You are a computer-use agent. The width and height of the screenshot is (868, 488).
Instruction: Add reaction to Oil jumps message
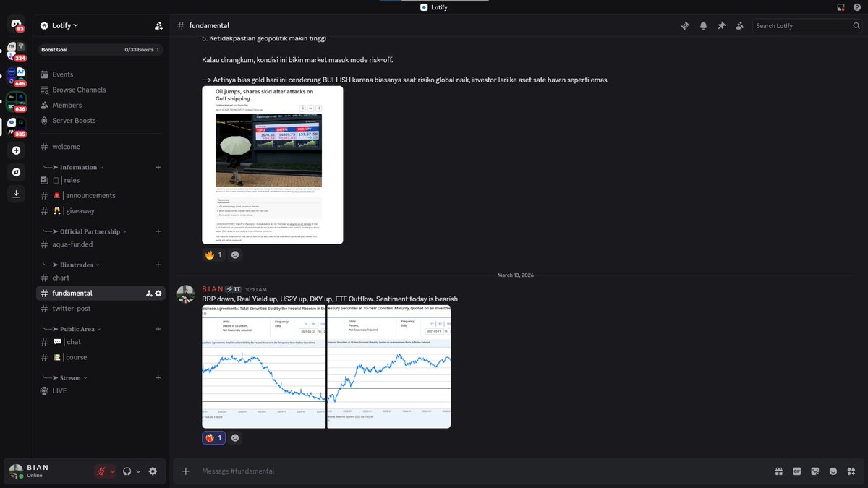235,255
